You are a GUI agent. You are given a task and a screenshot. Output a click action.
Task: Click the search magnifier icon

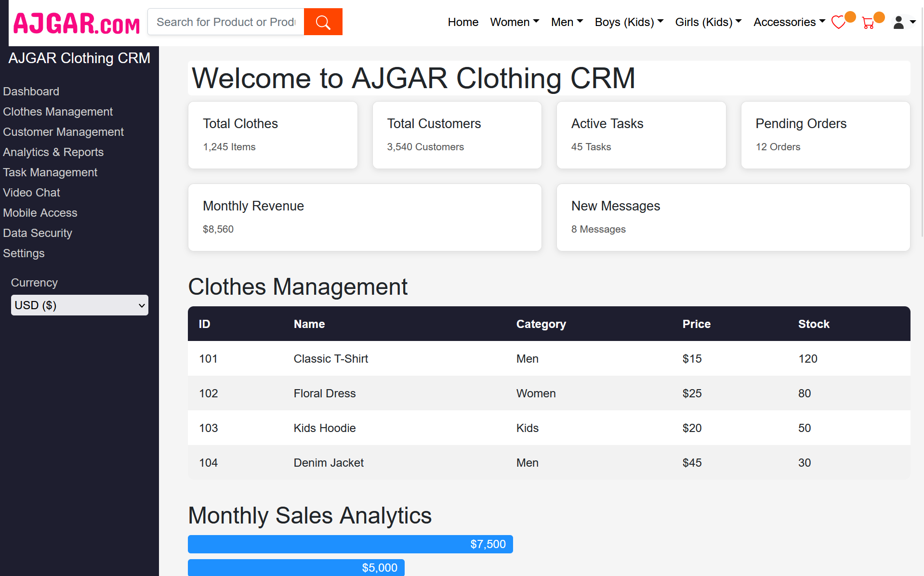pyautogui.click(x=323, y=22)
